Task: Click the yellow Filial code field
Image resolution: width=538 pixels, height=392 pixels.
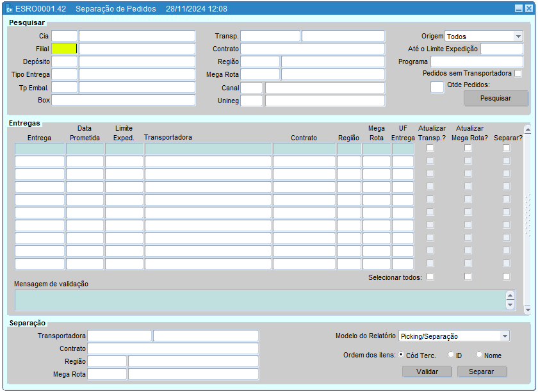Action: coord(64,49)
